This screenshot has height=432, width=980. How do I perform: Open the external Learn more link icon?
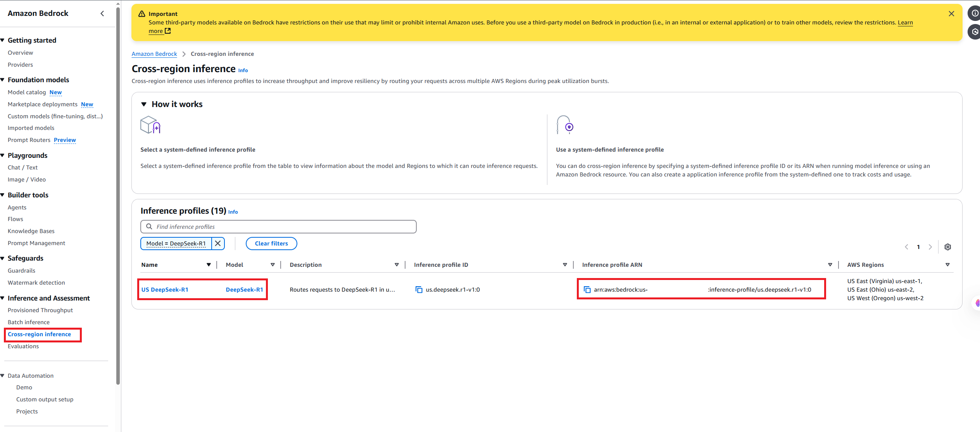(x=167, y=31)
